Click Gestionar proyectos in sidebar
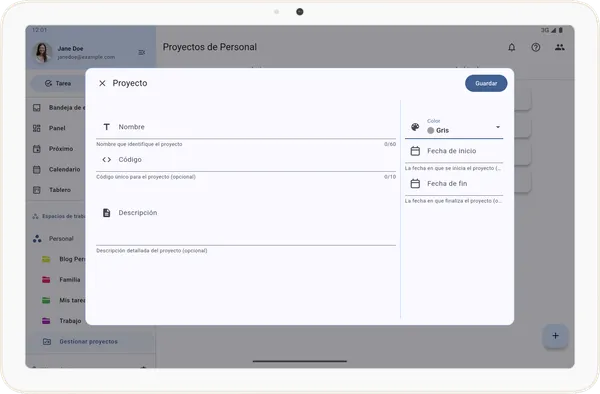Screen dimensions: 600x394 pos(91,342)
